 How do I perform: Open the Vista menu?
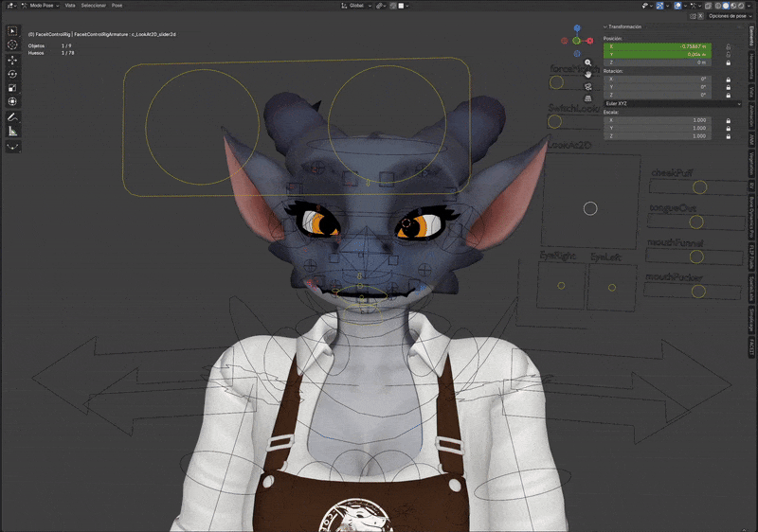[x=70, y=6]
